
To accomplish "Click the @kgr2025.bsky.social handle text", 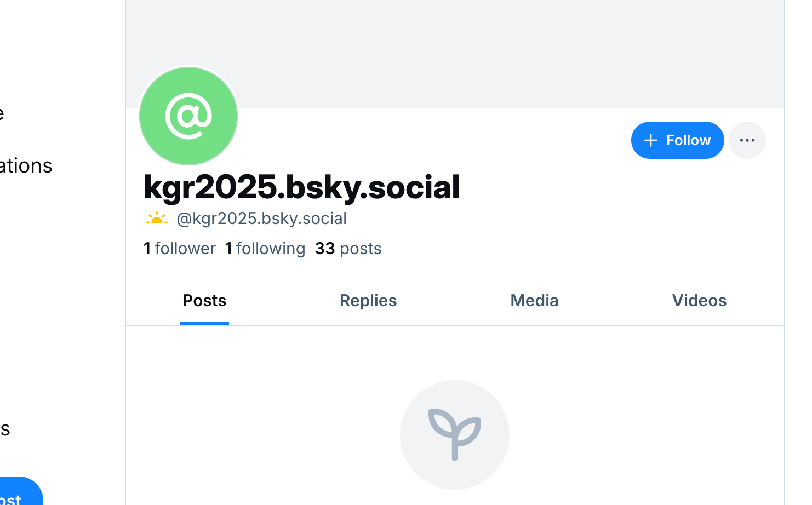I will (x=261, y=219).
